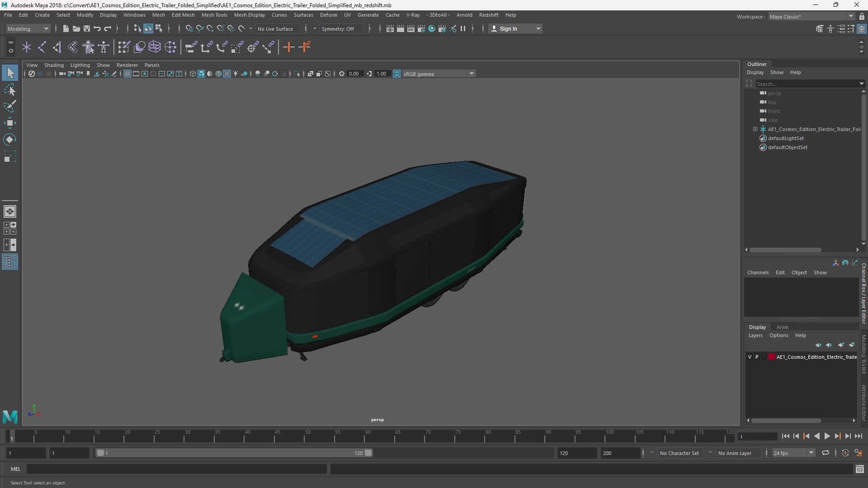The width and height of the screenshot is (868, 488).
Task: Activate the Scale tool
Action: point(10,156)
